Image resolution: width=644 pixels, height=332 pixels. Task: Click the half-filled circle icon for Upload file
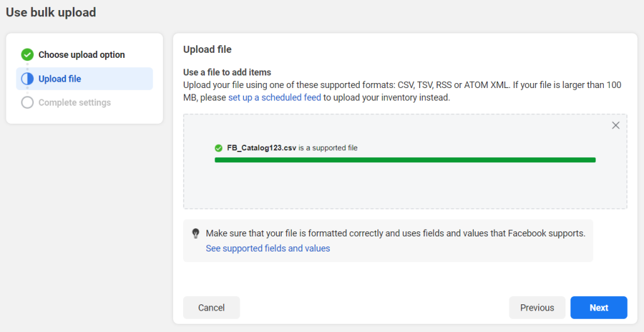28,79
